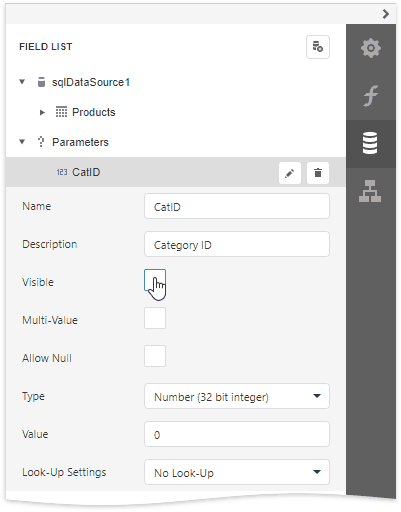Expand the Products table node
Screen dimensions: 401x512
42,112
